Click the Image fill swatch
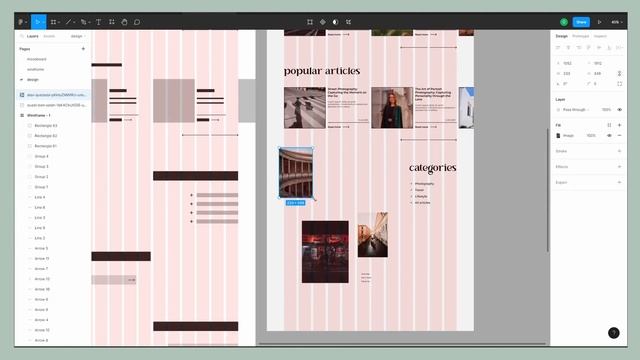Viewport: 640px width, 360px height. (x=558, y=136)
